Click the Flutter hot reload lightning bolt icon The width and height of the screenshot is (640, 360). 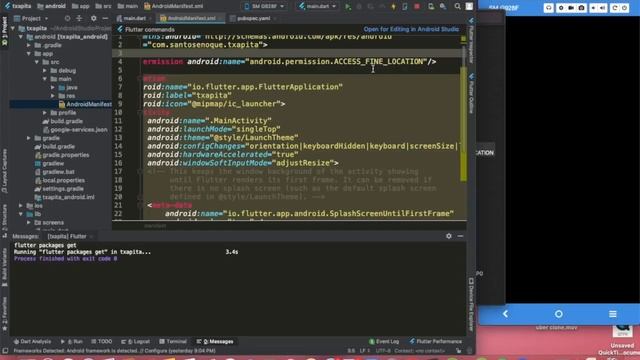pos(393,7)
